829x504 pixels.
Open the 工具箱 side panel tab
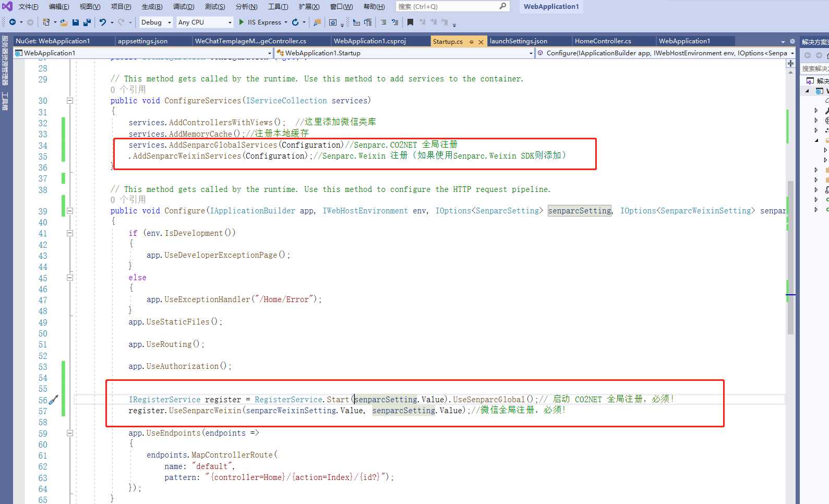[x=5, y=101]
